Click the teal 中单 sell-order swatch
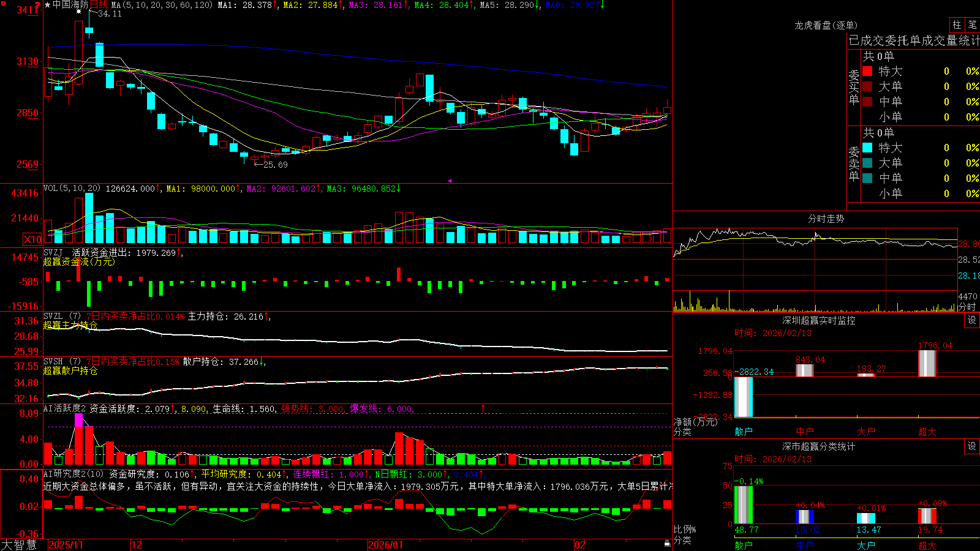980x551 pixels. (867, 178)
